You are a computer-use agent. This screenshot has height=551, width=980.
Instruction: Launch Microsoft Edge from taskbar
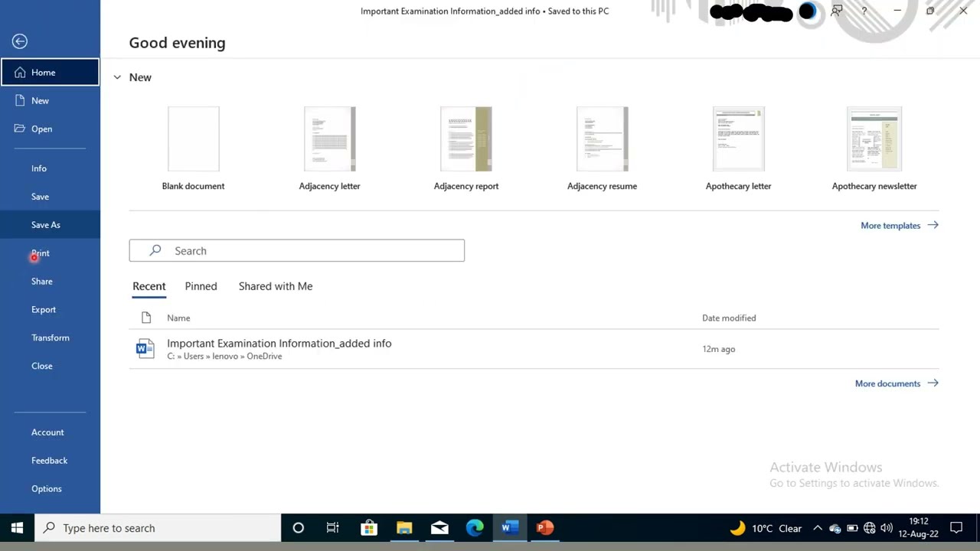click(475, 528)
